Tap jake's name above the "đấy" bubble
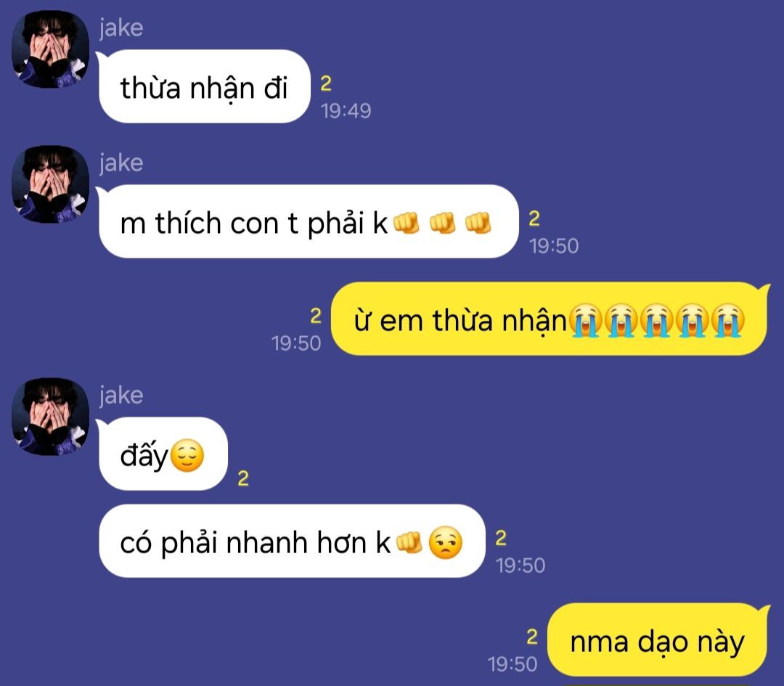Screen dimensions: 784x686 tap(121, 395)
